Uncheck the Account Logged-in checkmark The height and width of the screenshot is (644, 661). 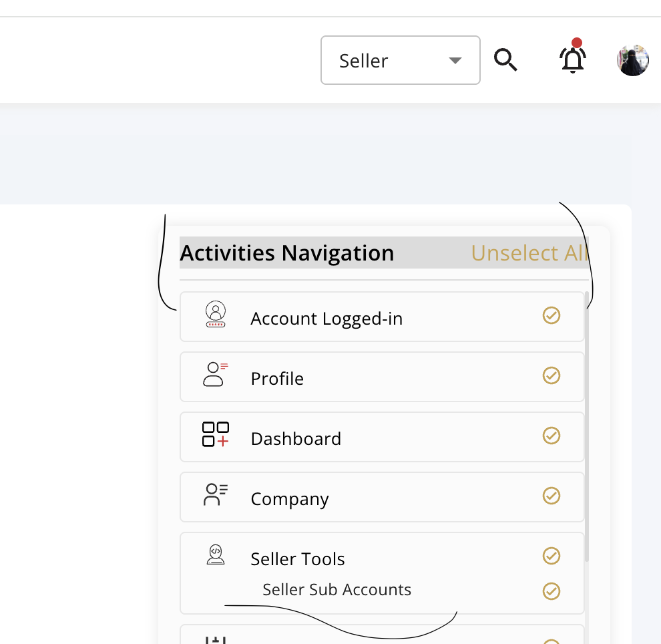[x=552, y=315]
